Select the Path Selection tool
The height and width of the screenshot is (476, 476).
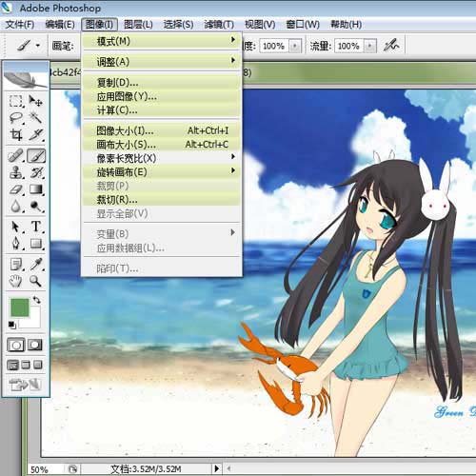click(x=16, y=227)
